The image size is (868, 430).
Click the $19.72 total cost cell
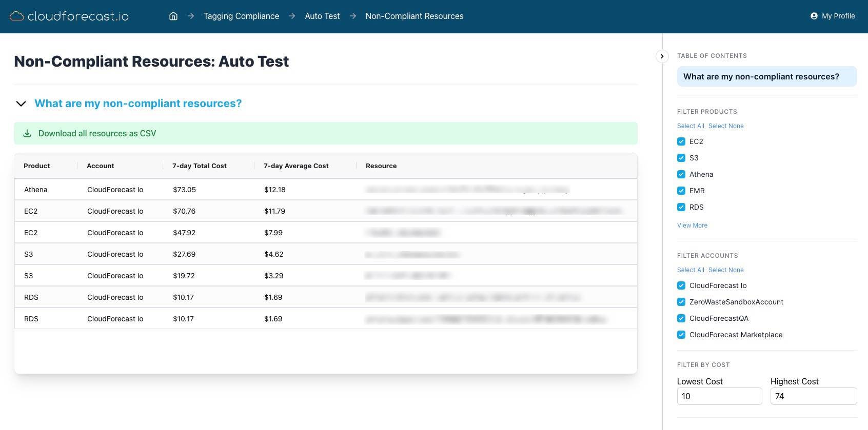click(x=184, y=276)
